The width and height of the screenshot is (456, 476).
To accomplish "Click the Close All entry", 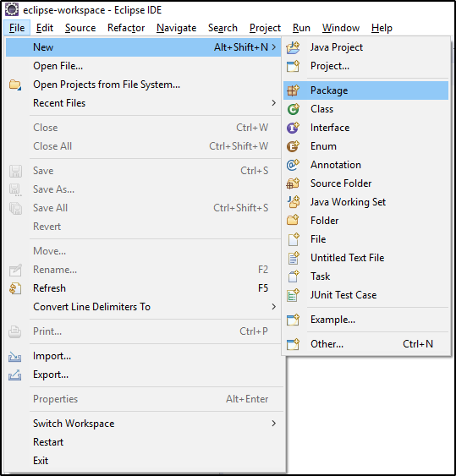I will 143,146.
